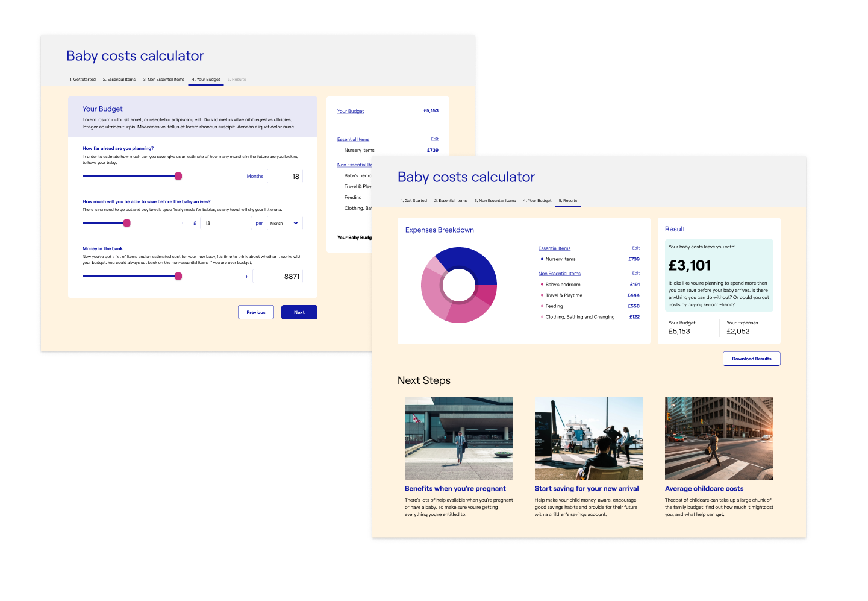868x601 pixels.
Task: Click the monthly savings slider handle
Action: (x=126, y=223)
